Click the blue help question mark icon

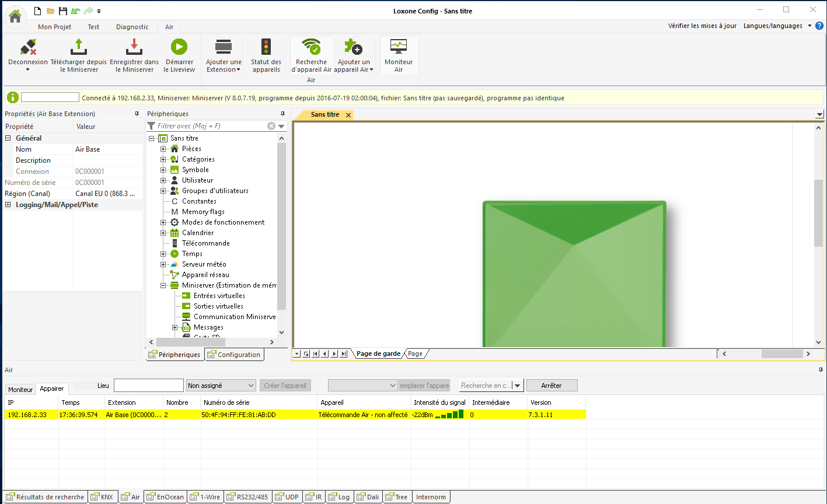[819, 26]
